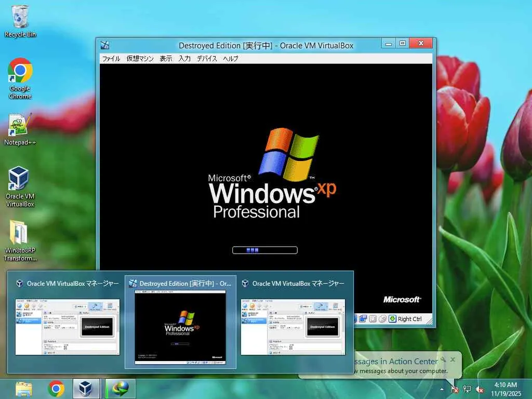This screenshot has width=532, height=399.
Task: Maximize the Destroyed Edition VirtualBox window
Action: (x=403, y=44)
